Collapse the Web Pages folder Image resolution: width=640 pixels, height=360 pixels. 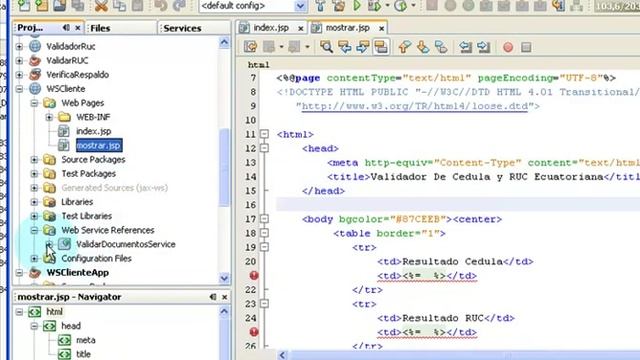tap(34, 103)
